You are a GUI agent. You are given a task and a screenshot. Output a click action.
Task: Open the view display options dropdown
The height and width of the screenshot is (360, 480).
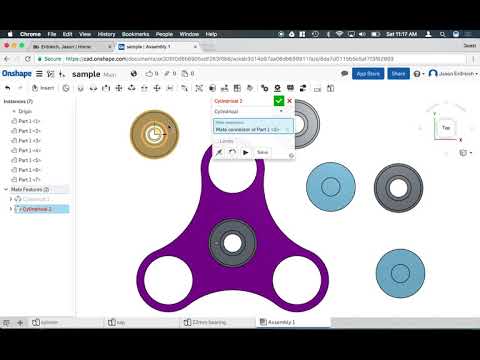coord(466,153)
